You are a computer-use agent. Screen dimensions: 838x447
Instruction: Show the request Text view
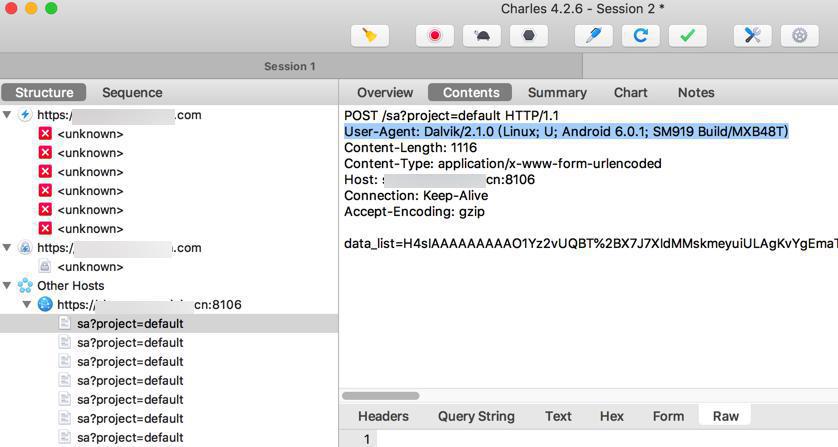[x=558, y=416]
